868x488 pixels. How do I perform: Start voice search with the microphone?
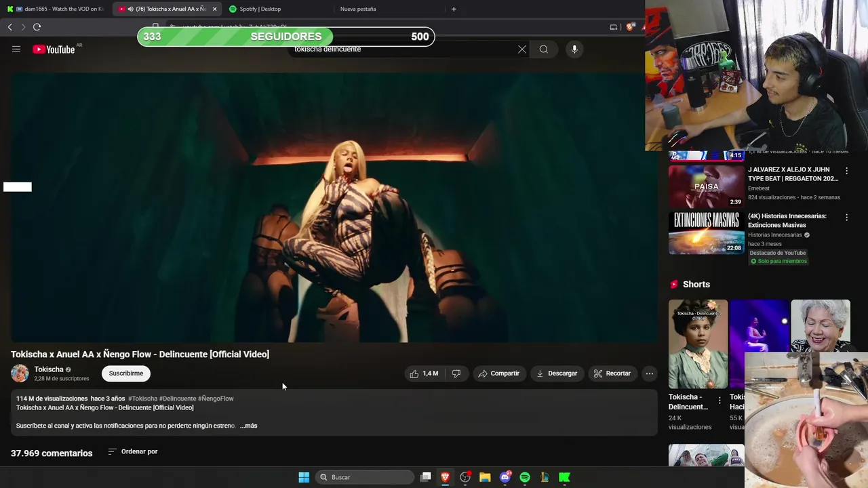point(574,49)
